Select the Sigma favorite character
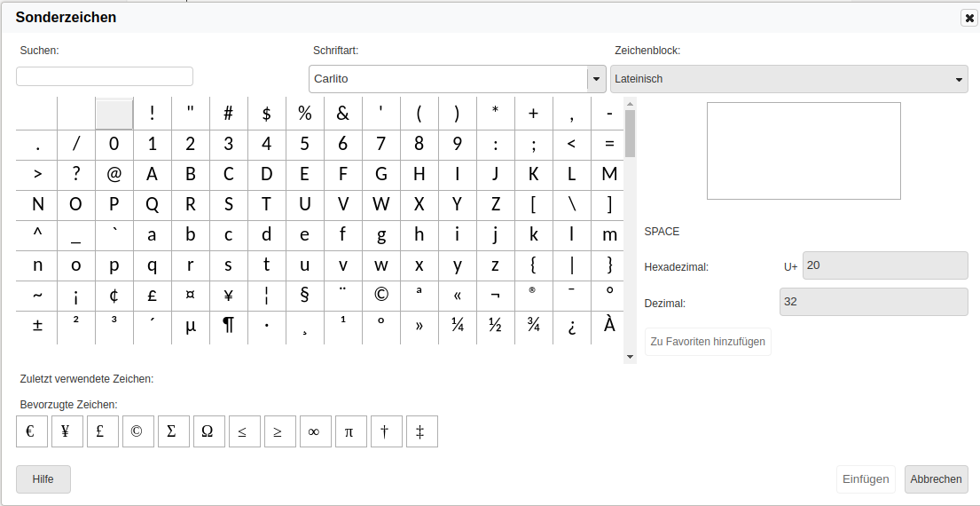The image size is (980, 506). pos(173,431)
